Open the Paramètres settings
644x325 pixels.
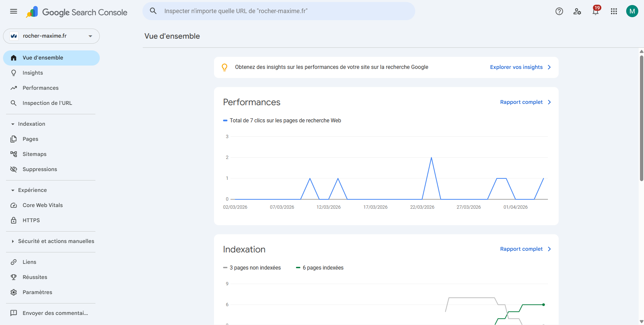tap(37, 292)
